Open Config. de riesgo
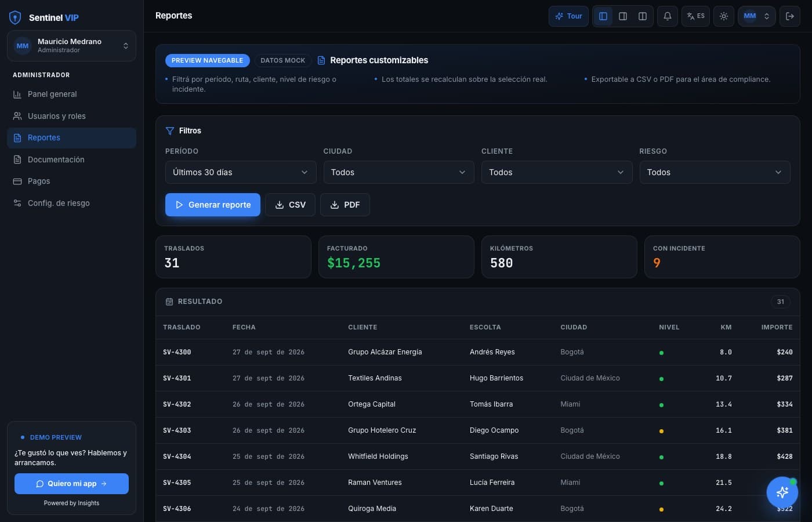The height and width of the screenshot is (522, 812). point(71,203)
